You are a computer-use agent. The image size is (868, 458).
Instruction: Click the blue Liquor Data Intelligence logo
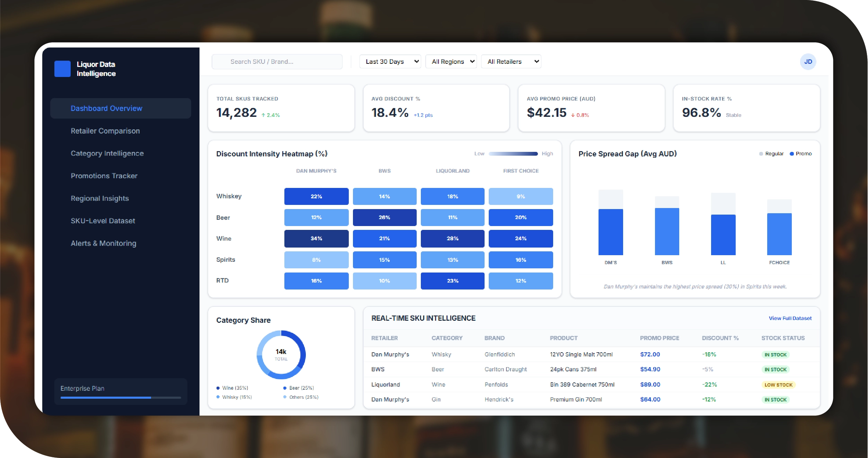(x=62, y=69)
